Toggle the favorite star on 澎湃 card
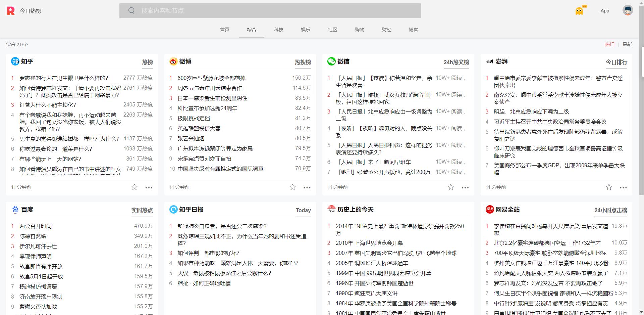 [x=608, y=187]
